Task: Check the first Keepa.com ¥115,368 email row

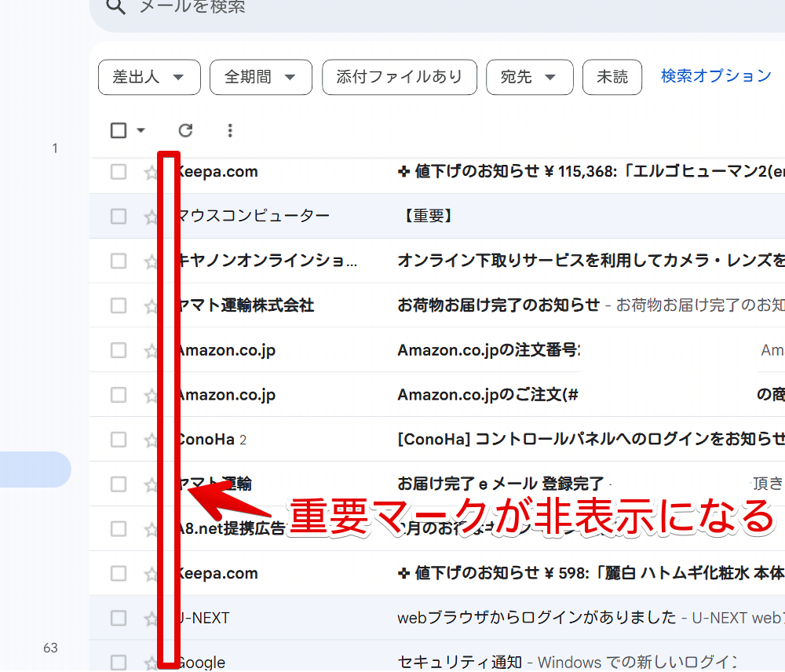Action: (x=119, y=172)
